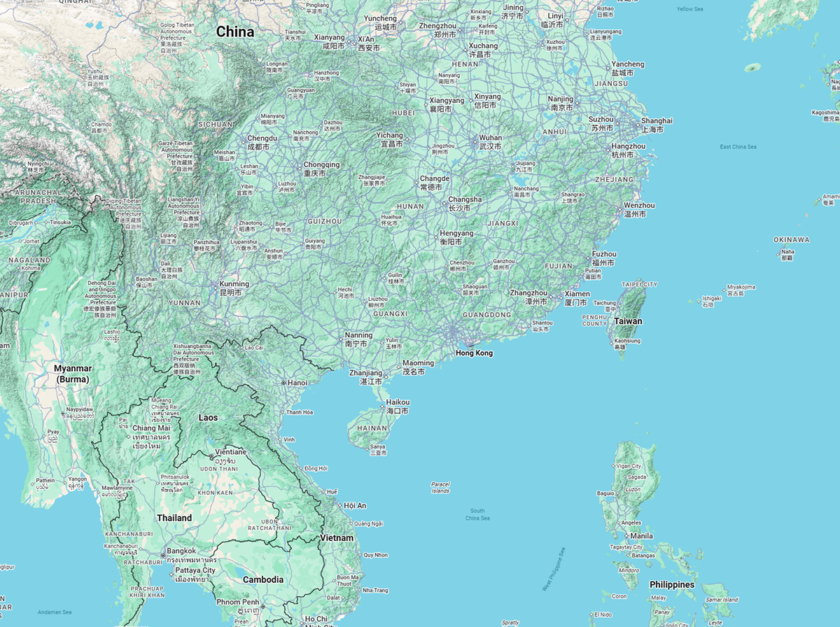
Task: Click the Hội An city label
Action: point(355,505)
